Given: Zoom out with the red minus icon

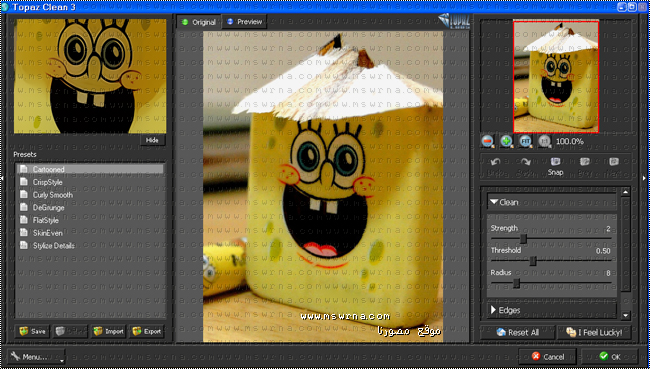Looking at the screenshot, I should coord(488,141).
